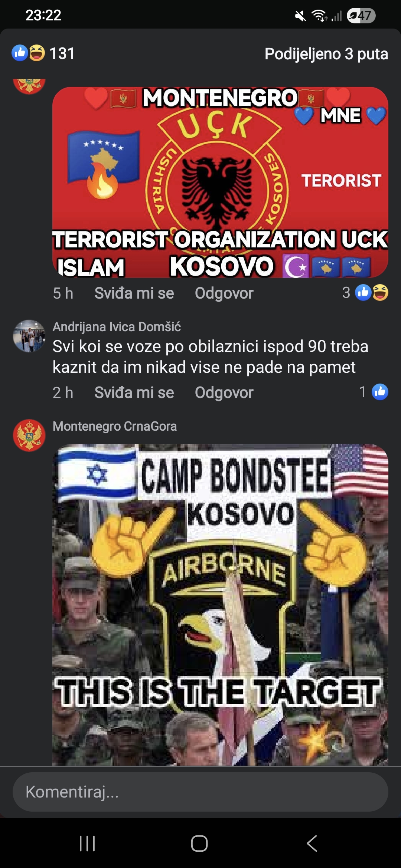Open the 'Podijeljeno 3 puta' shares list
401x868 pixels.
tap(326, 54)
